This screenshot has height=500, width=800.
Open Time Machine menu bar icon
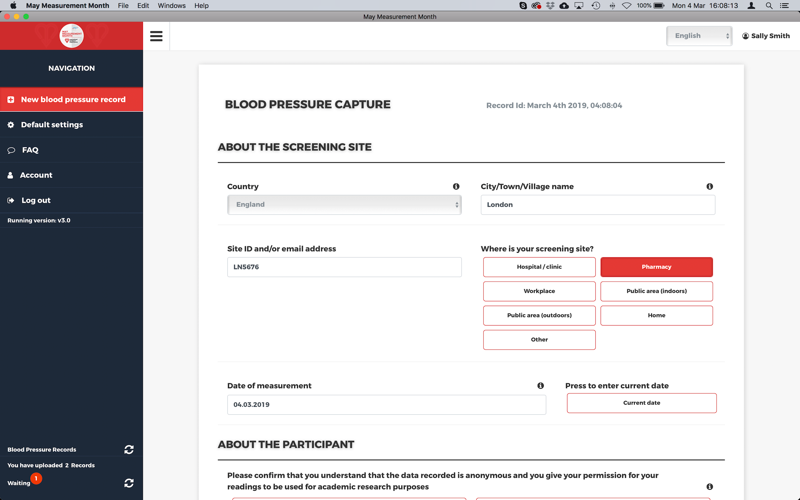point(595,6)
